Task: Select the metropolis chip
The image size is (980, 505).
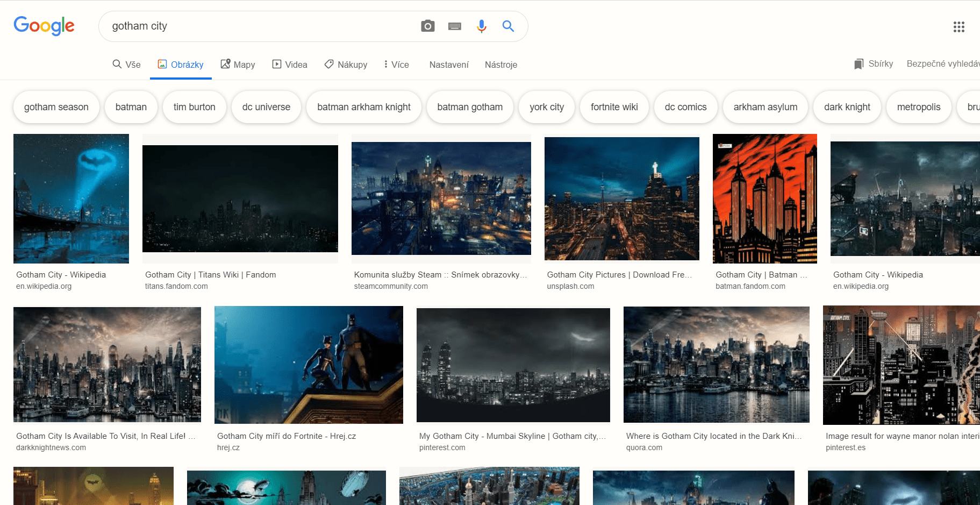Action: click(919, 107)
